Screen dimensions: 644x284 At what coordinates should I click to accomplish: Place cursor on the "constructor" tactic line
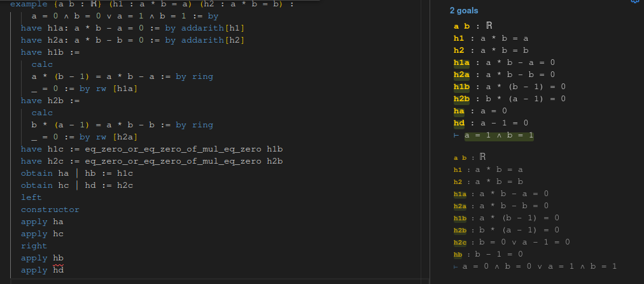pos(50,209)
